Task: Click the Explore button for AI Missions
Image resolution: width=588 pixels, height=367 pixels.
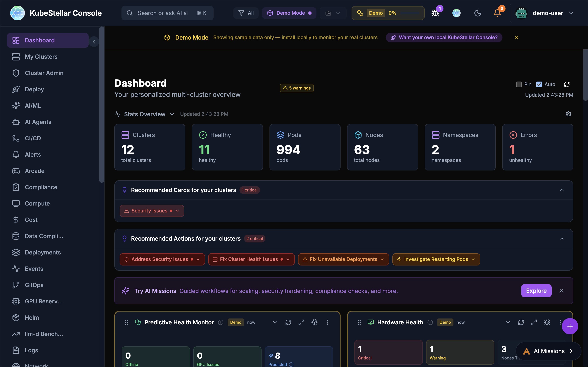Action: point(536,291)
